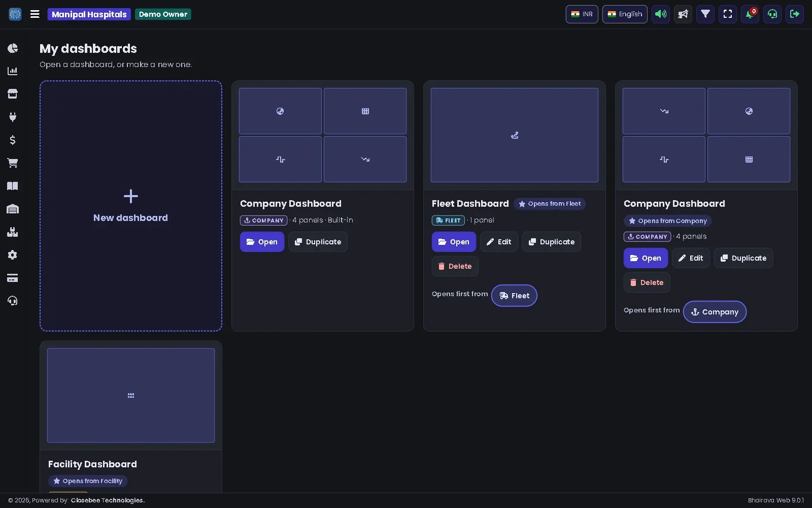Screen dimensions: 812x508
Task: Click the Demo Owner role badge
Action: [163, 14]
